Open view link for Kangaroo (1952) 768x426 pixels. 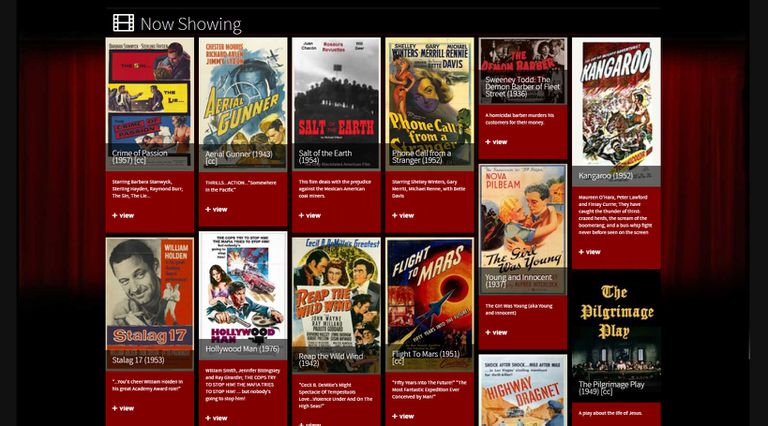click(589, 252)
